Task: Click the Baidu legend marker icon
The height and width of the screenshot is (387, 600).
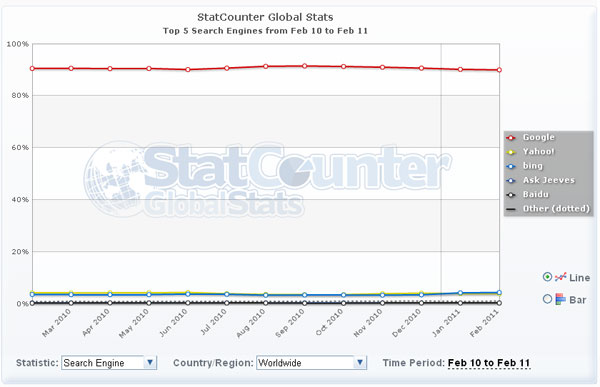Action: (x=511, y=195)
